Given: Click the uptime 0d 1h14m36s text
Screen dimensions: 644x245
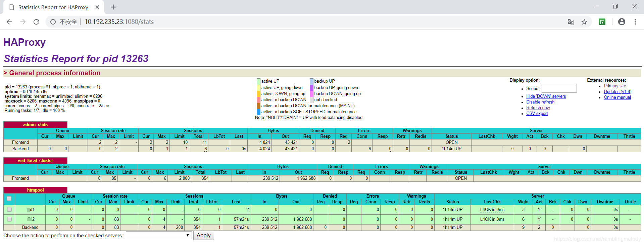Looking at the screenshot, I should click(27, 92).
